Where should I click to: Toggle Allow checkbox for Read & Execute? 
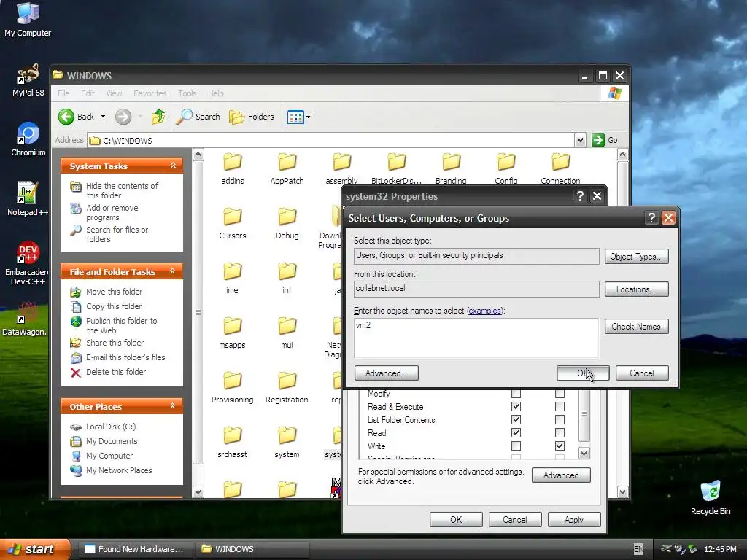(x=516, y=407)
